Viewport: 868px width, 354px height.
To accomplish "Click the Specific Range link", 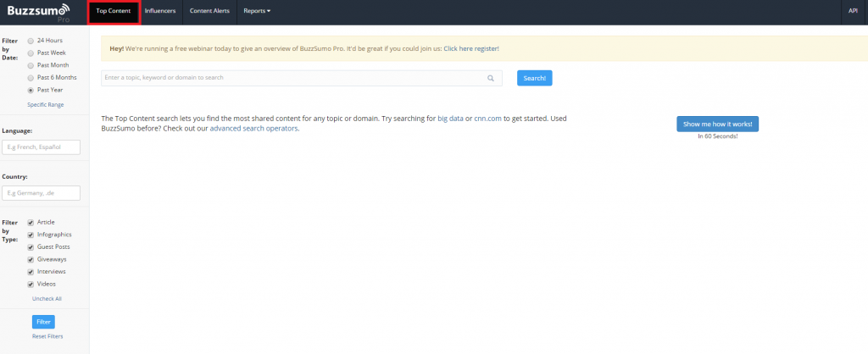I will point(46,103).
